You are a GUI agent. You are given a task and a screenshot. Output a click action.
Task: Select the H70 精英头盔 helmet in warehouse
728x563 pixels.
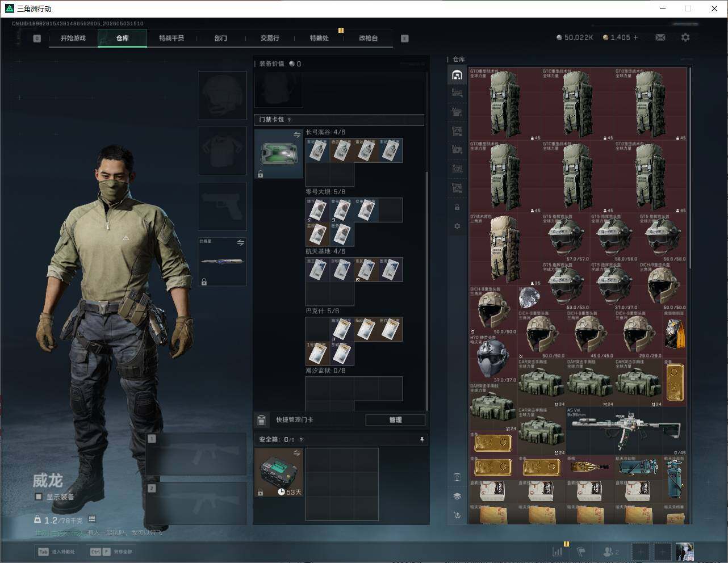[x=493, y=359]
